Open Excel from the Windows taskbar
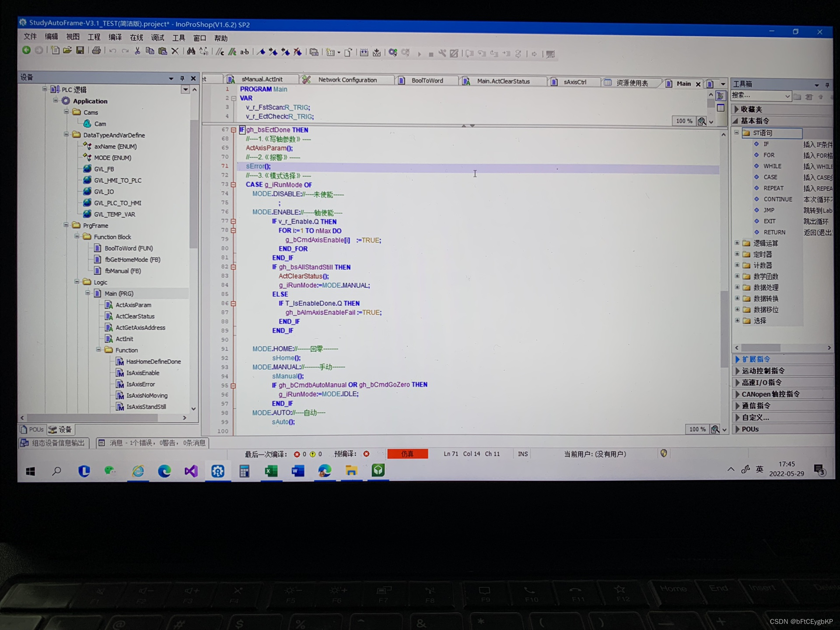 pos(271,471)
